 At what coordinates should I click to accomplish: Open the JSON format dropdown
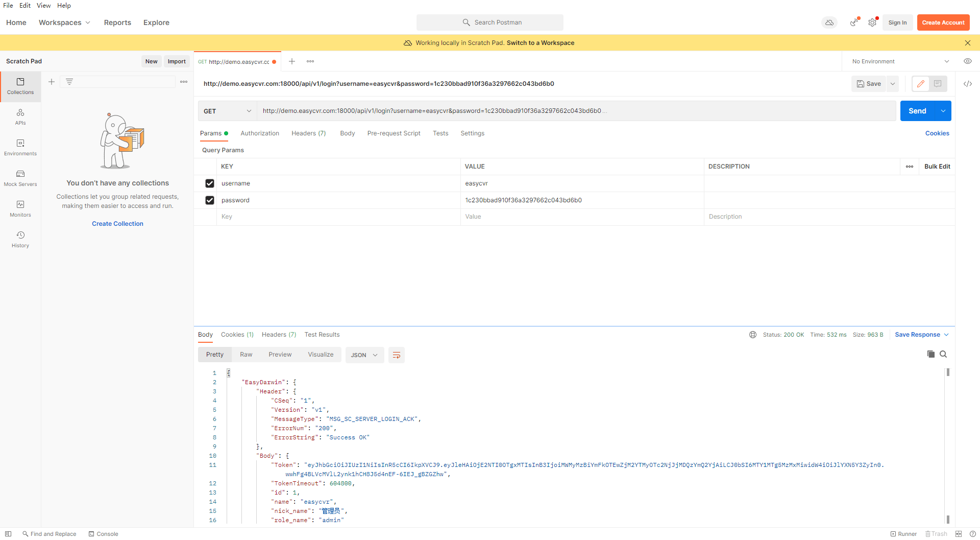tap(364, 355)
